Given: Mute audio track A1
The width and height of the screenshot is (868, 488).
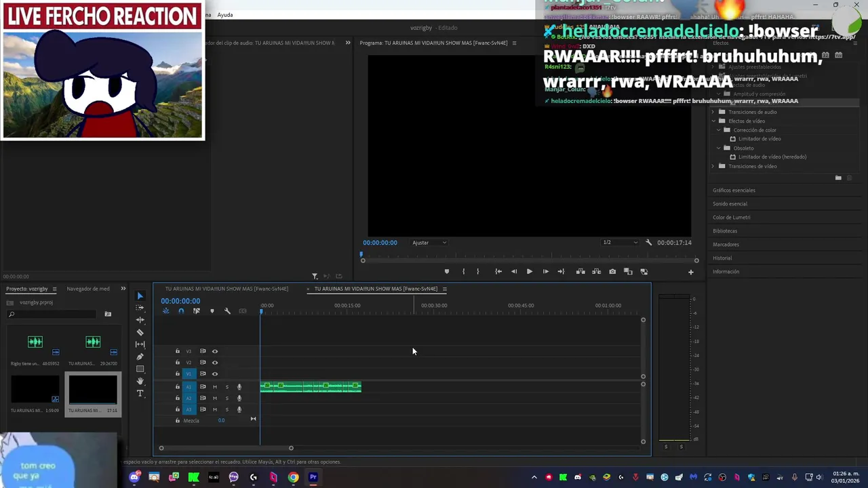Looking at the screenshot, I should click(x=215, y=387).
